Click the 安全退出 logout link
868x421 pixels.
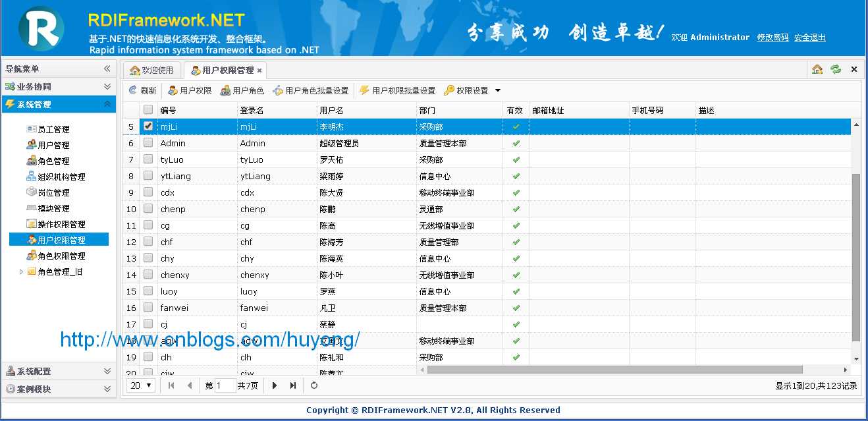pyautogui.click(x=810, y=38)
